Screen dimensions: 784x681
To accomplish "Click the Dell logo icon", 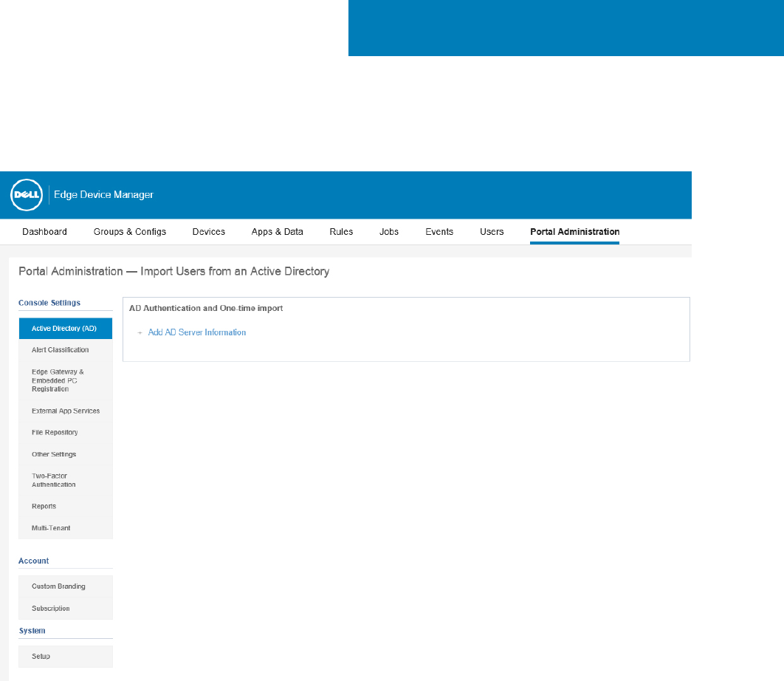I will (x=27, y=195).
